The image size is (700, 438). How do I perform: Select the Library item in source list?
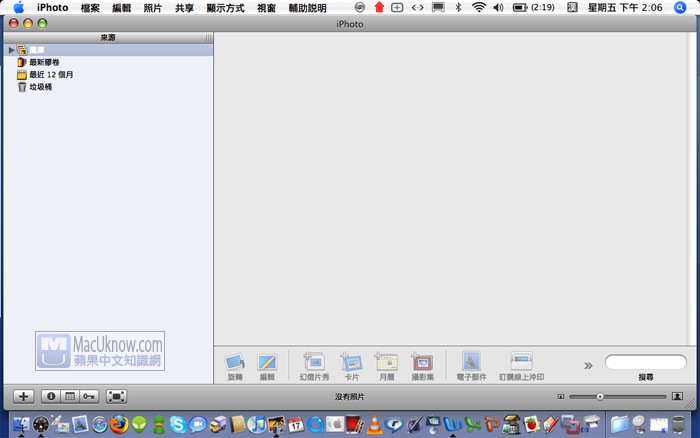point(108,50)
